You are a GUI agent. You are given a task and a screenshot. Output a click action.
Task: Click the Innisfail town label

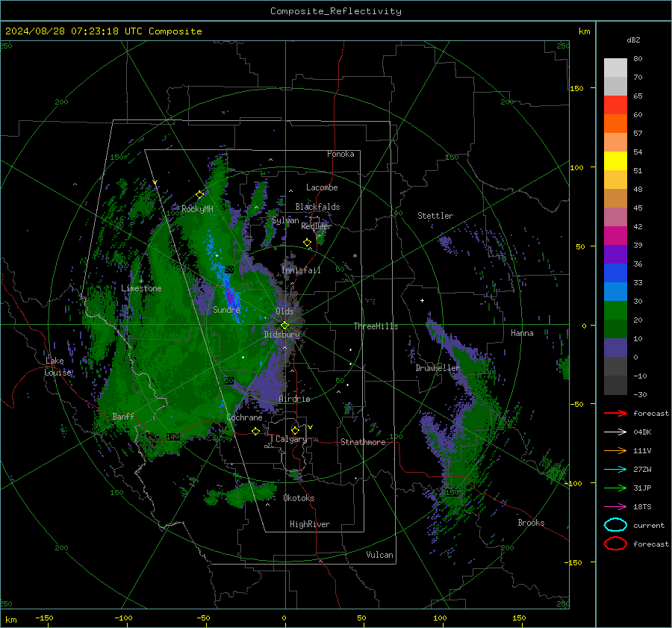[301, 270]
